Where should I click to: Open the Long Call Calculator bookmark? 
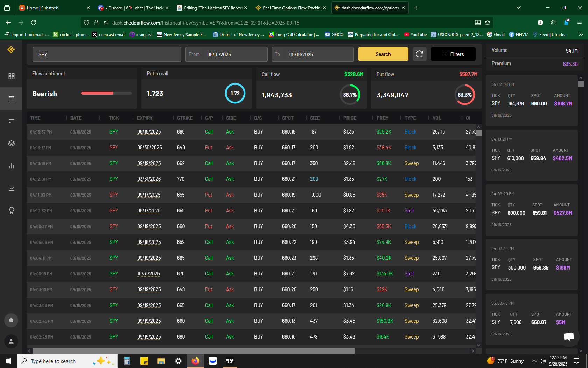point(294,34)
